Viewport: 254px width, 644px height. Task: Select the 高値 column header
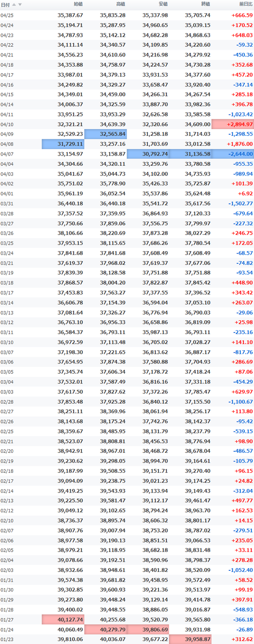(121, 4)
